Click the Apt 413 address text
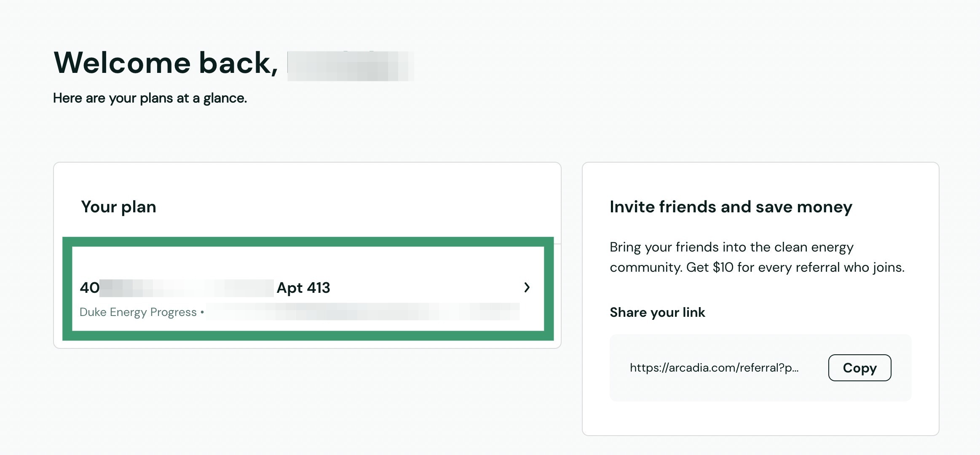Screen dimensions: 980x455 click(x=303, y=288)
